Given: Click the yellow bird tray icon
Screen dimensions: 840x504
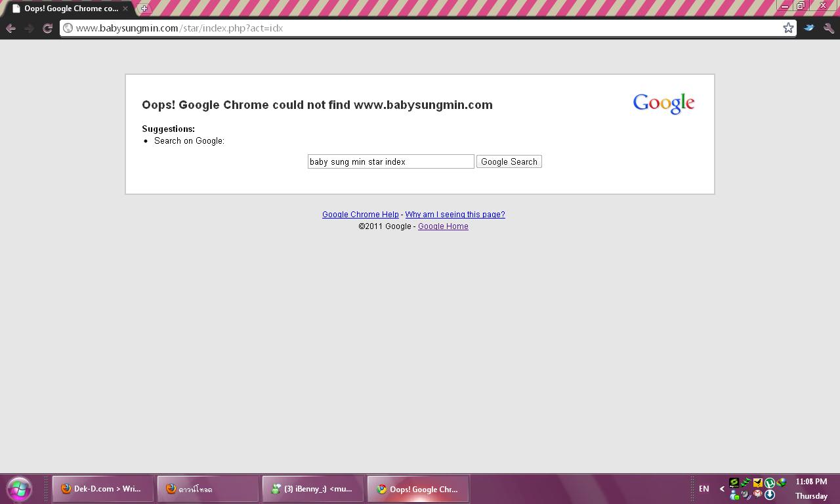Looking at the screenshot, I should pos(758,483).
